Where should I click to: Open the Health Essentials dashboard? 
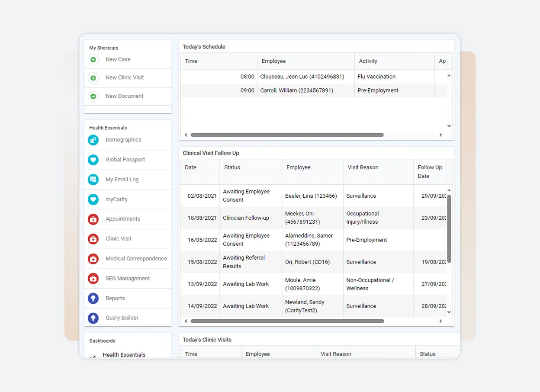click(x=123, y=354)
